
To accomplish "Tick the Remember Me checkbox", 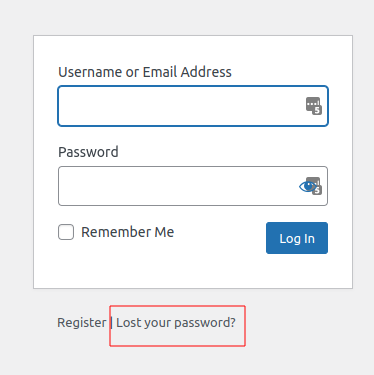I will [x=66, y=232].
